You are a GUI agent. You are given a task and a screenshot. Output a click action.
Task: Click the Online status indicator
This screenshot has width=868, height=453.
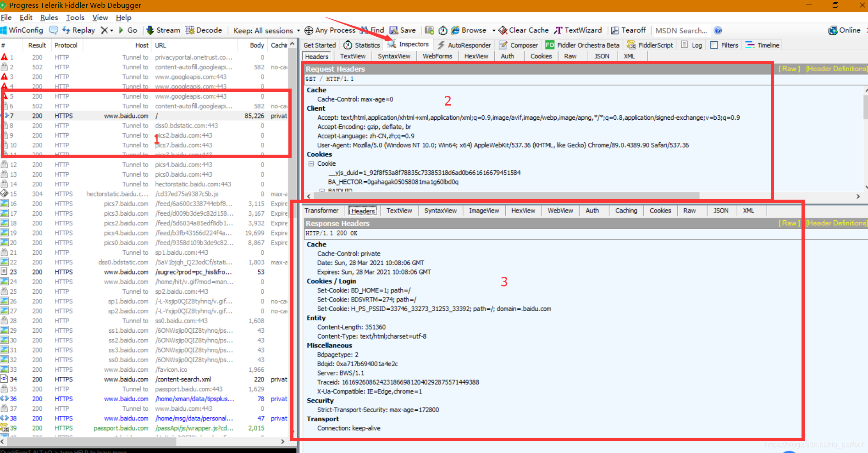coord(844,30)
